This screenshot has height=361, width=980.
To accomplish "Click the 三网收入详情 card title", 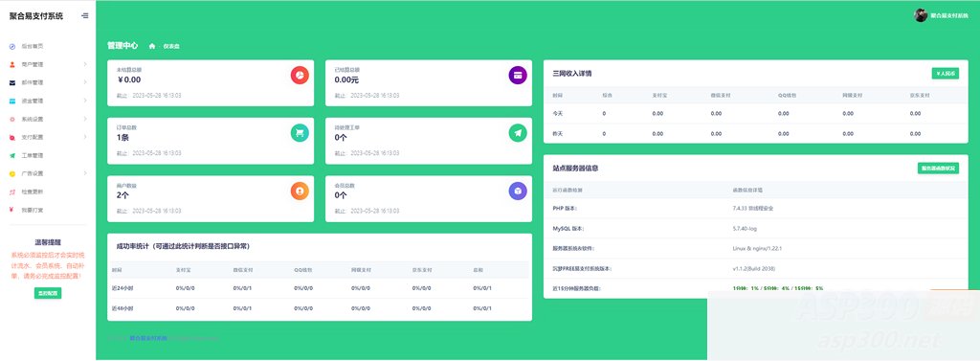I will tap(572, 73).
